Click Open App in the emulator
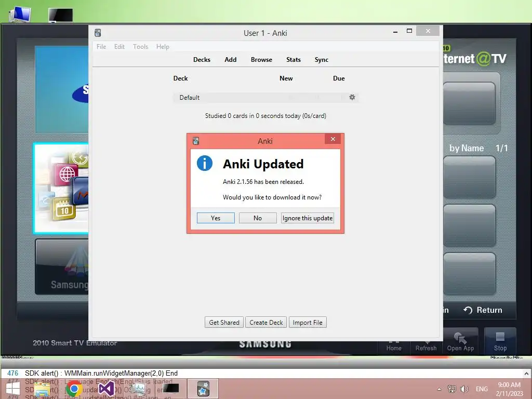The height and width of the screenshot is (399, 532). click(x=460, y=342)
